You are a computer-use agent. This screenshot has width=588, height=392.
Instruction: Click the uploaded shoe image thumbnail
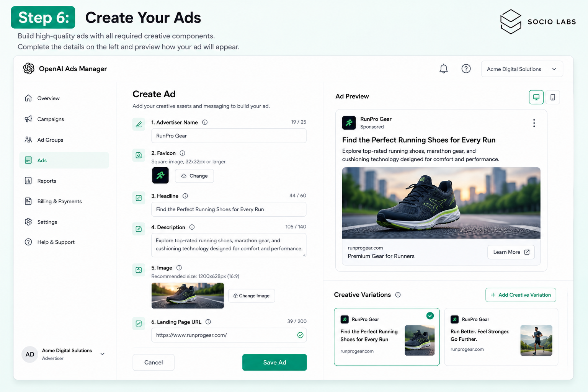[188, 296]
